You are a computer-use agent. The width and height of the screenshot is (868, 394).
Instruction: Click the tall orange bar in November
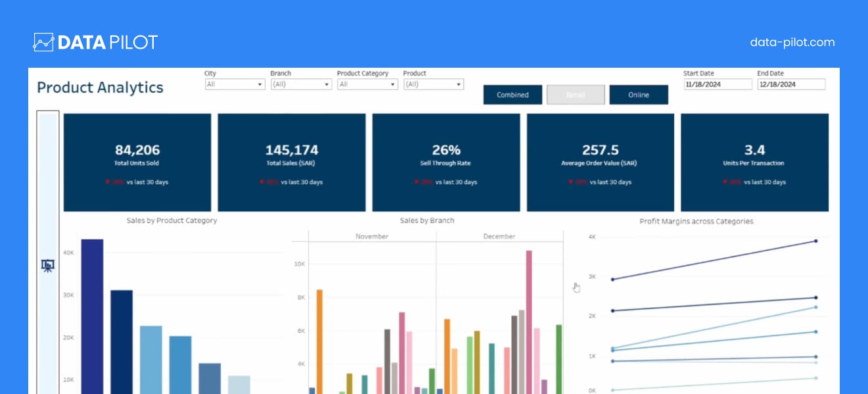coord(319,341)
